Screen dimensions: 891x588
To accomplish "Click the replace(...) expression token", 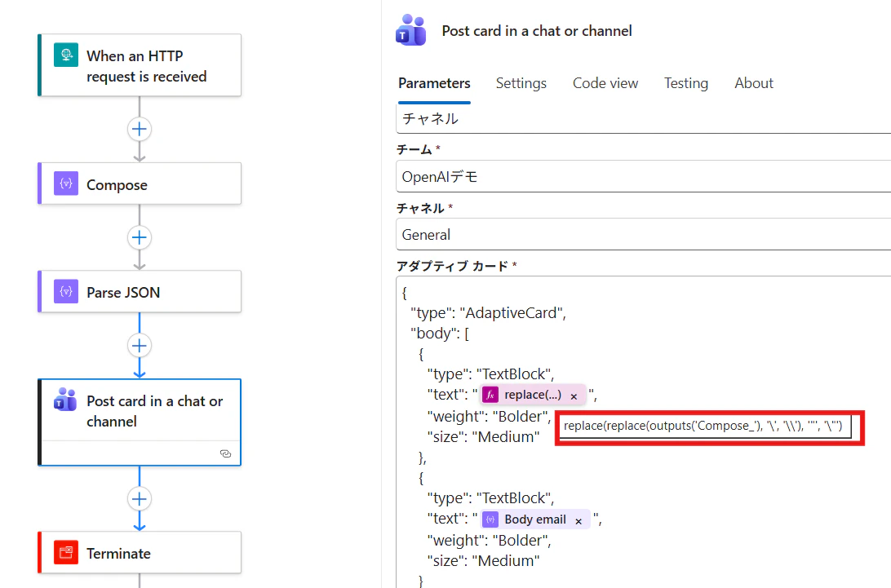I will pos(533,395).
